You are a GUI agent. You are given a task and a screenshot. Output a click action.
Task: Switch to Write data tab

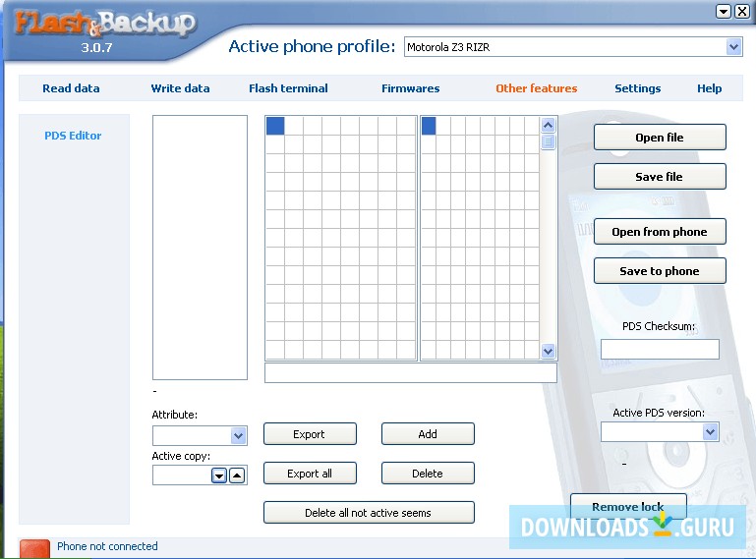point(180,88)
